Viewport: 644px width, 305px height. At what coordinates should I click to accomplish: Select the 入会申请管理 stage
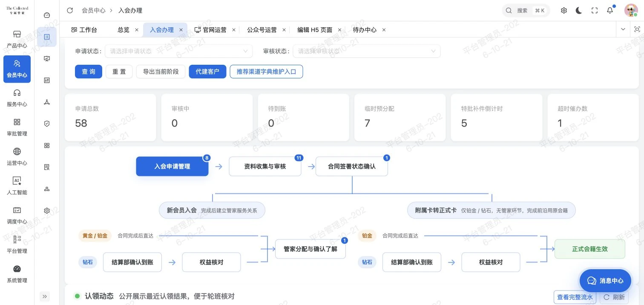click(x=172, y=166)
